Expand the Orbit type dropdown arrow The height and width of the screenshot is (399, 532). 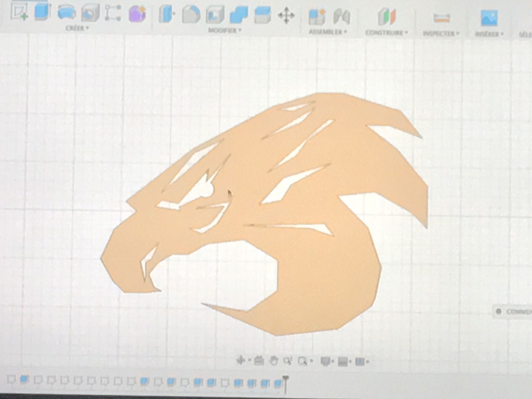pyautogui.click(x=250, y=360)
